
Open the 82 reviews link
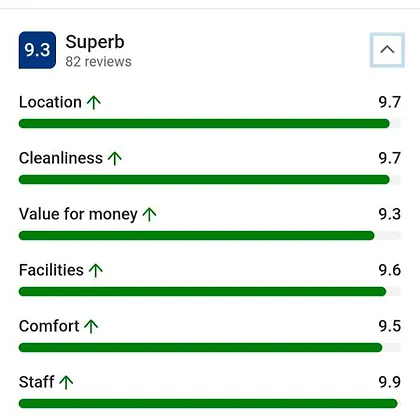(98, 62)
